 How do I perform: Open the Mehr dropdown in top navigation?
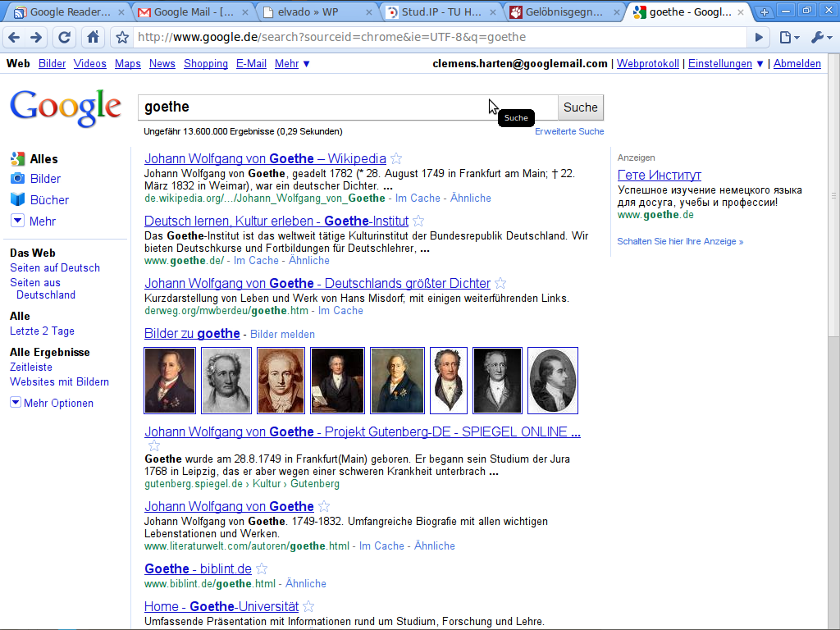[x=292, y=63]
